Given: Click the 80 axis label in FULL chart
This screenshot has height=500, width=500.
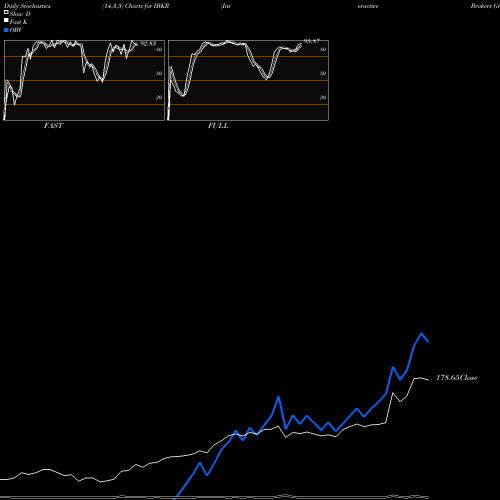Looking at the screenshot, I should click(x=323, y=49).
